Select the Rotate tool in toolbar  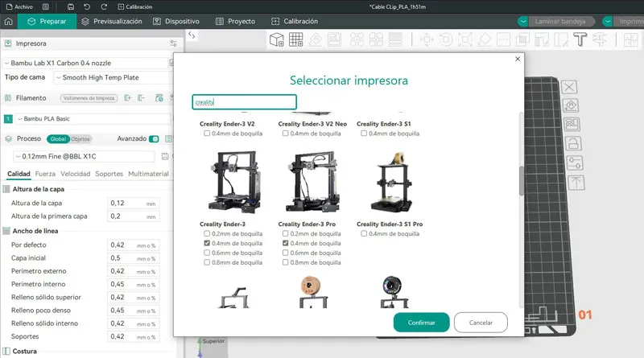446,40
